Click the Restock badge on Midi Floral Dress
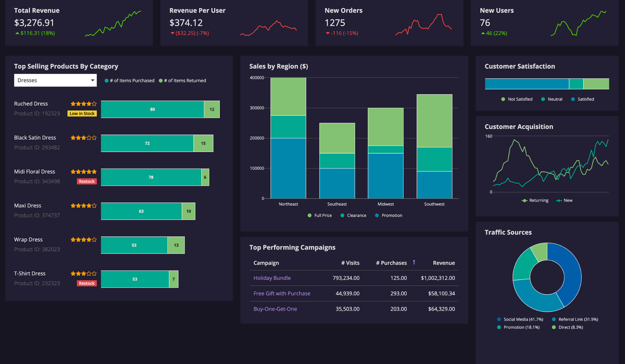This screenshot has width=625, height=364. (x=86, y=181)
